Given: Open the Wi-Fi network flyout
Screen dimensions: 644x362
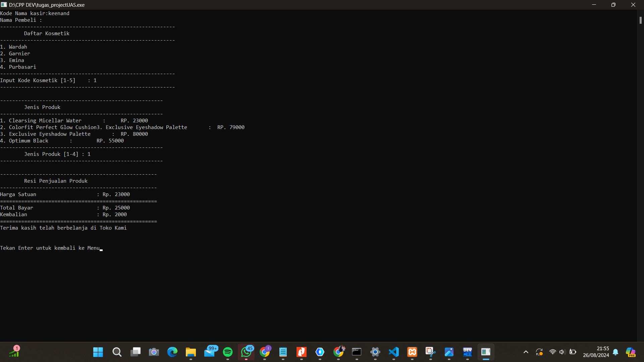Looking at the screenshot, I should tap(552, 352).
